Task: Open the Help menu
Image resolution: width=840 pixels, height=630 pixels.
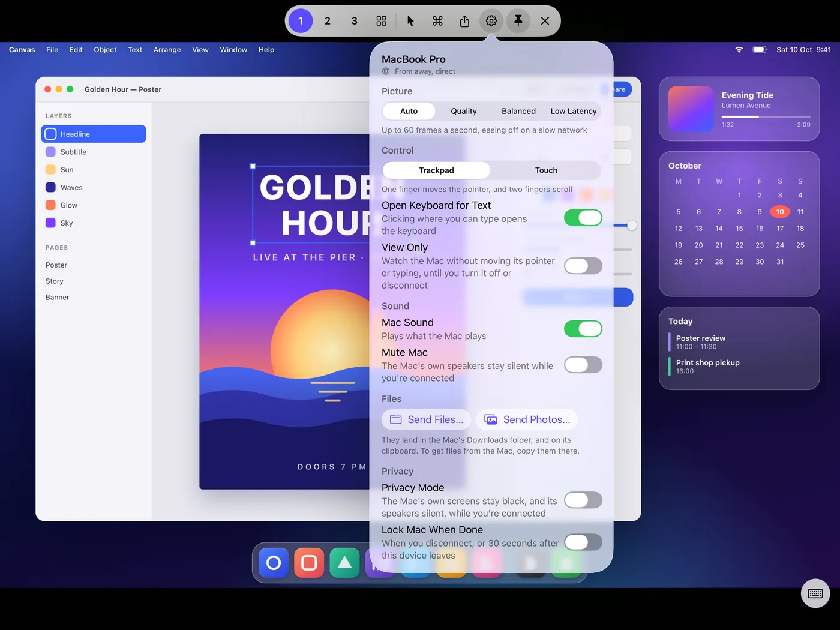Action: coord(266,50)
